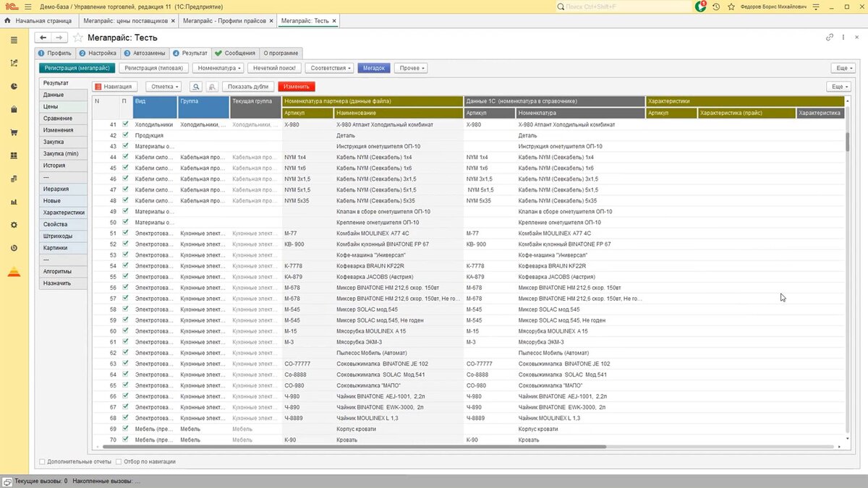Open the О программе tab
Viewport: 868px width, 488px height.
[x=281, y=53]
